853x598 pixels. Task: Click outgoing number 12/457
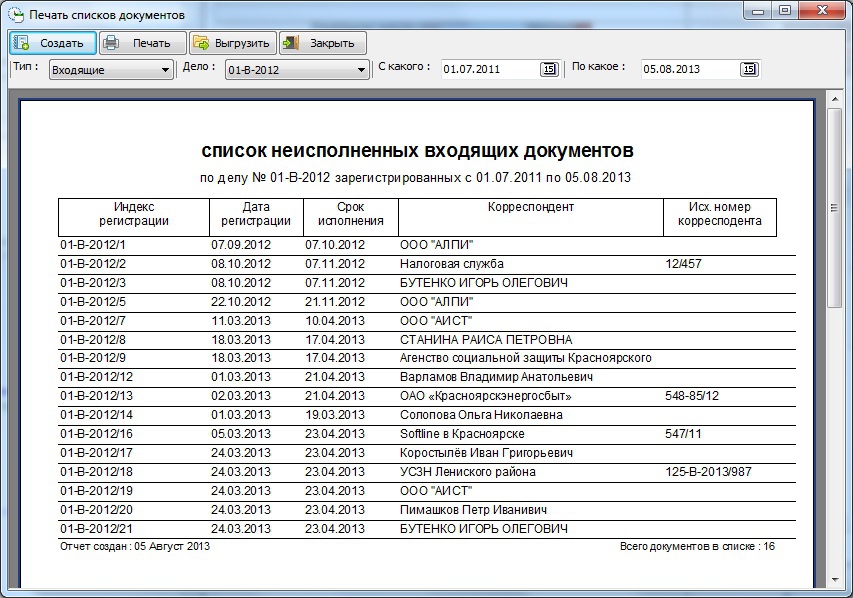pos(683,264)
